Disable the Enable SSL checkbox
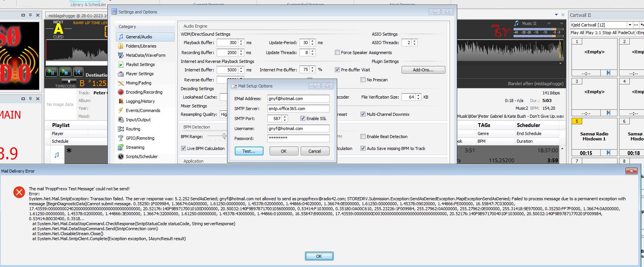Image resolution: width=644 pixels, height=267 pixels. pos(303,119)
